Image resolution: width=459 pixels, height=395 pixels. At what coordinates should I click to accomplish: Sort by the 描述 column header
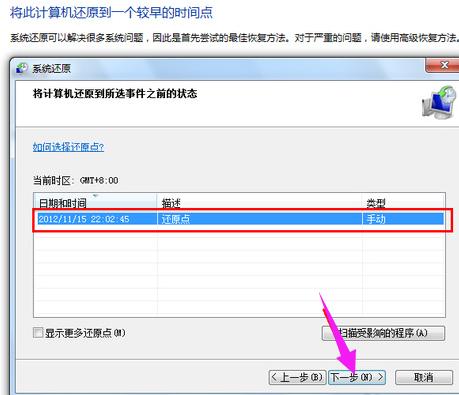pyautogui.click(x=259, y=202)
